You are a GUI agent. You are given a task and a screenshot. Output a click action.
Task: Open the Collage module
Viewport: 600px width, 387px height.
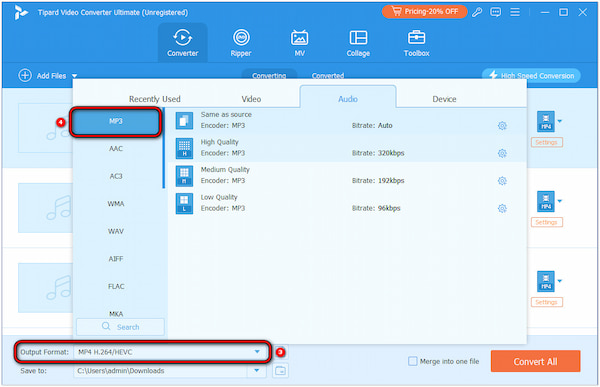(358, 42)
